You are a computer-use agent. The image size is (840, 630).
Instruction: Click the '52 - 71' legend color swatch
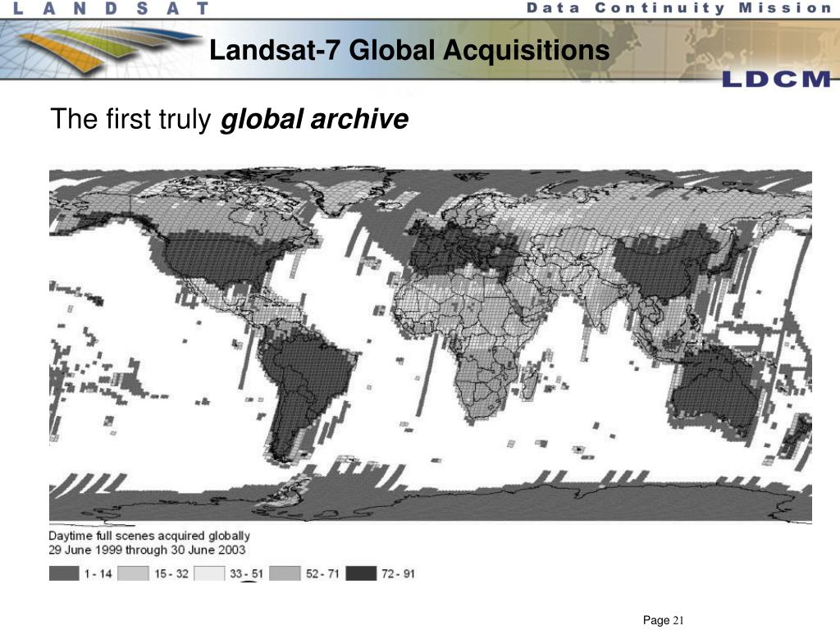click(285, 573)
